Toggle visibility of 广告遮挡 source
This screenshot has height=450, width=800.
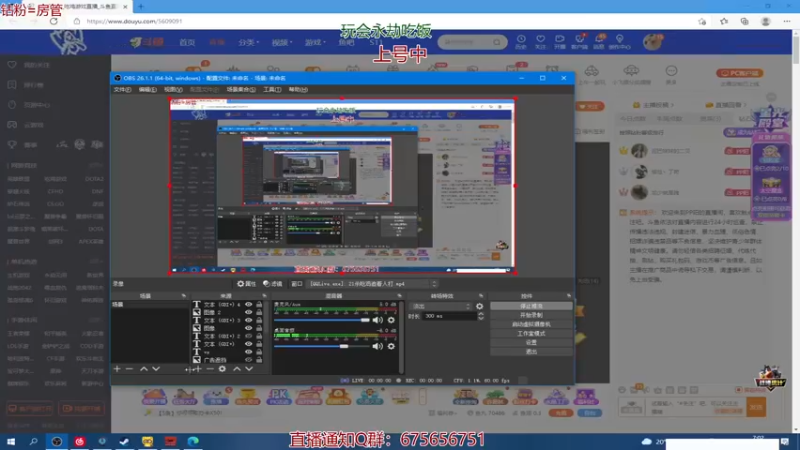[248, 360]
